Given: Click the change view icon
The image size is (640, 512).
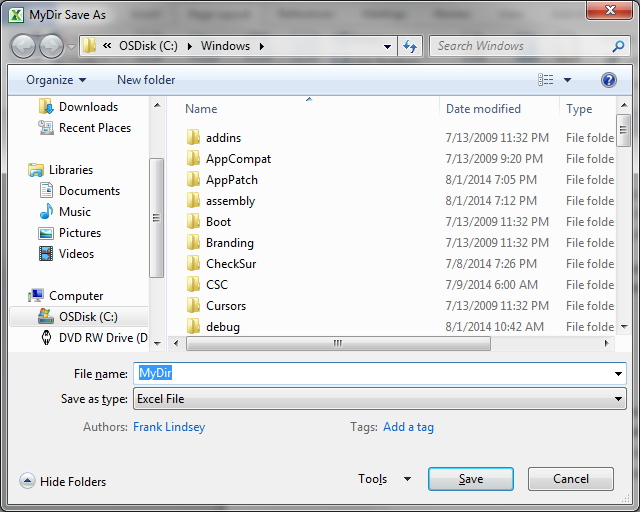Looking at the screenshot, I should pos(546,80).
